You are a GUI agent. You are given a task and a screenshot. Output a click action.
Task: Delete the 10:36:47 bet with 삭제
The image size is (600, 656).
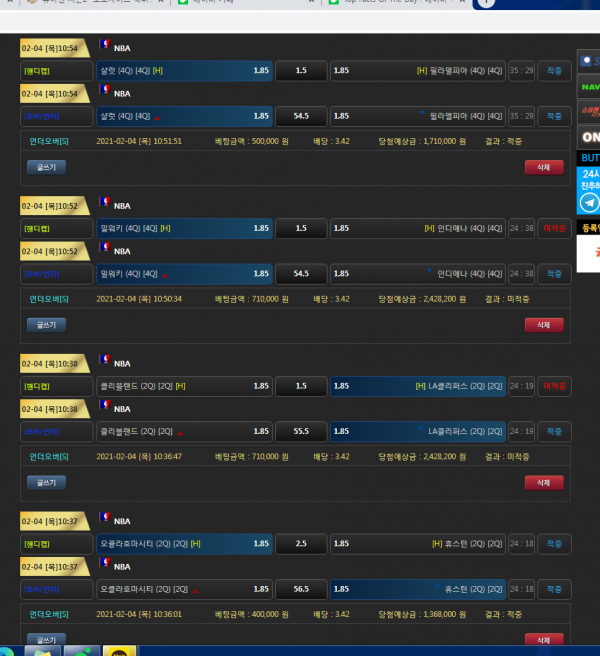(544, 482)
